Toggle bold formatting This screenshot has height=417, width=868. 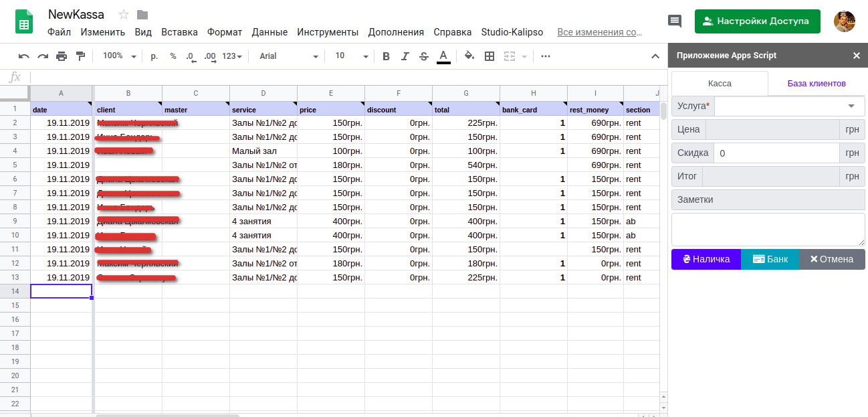coord(386,56)
